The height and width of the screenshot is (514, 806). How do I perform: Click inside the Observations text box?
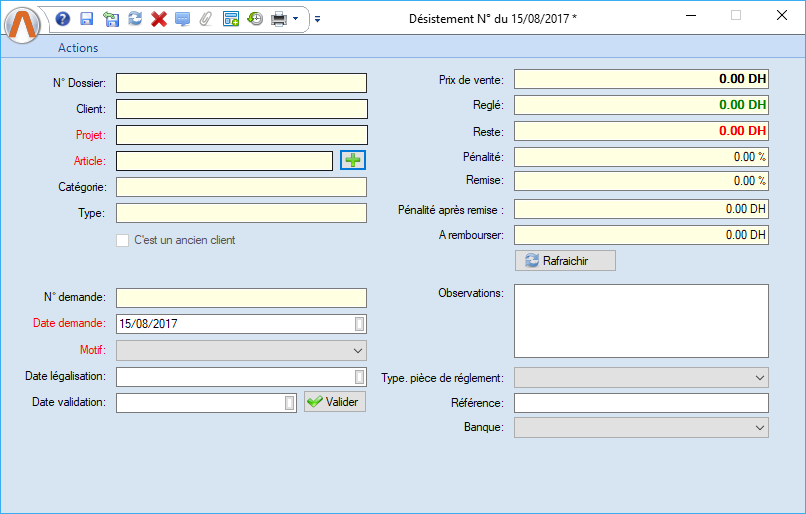[x=641, y=321]
